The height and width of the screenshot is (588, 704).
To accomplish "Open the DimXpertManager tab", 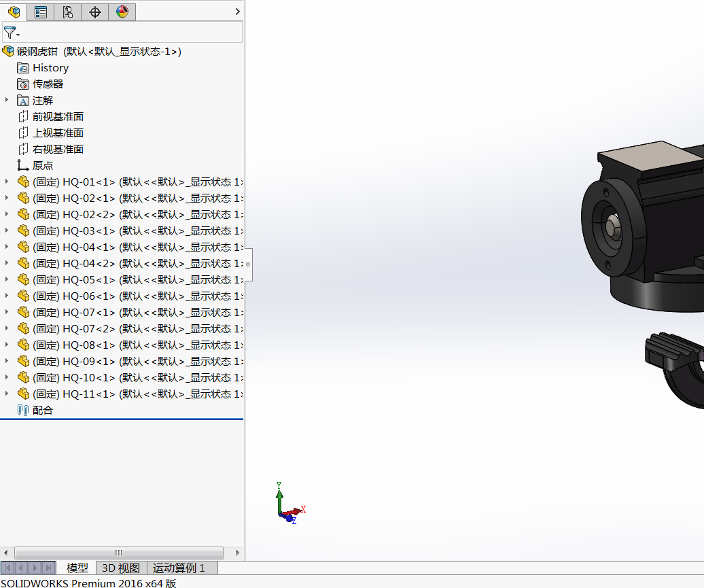I will [94, 12].
